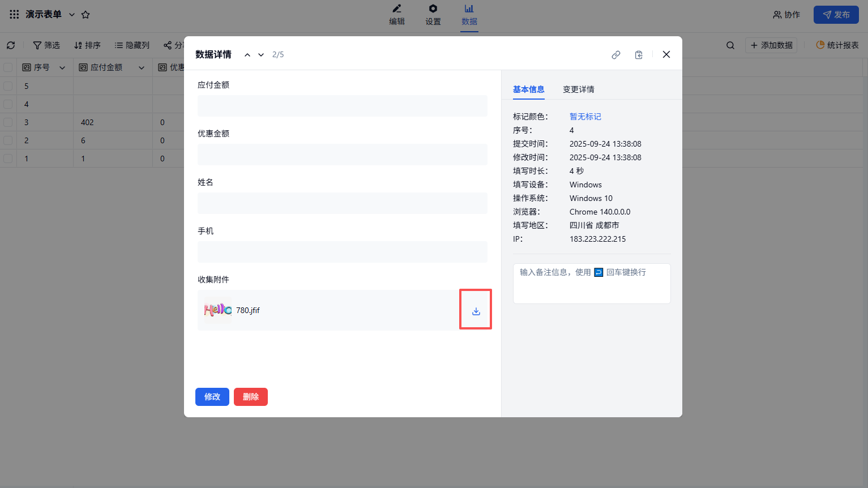
Task: Open the 应付金额 column dropdown arrow
Action: 142,68
